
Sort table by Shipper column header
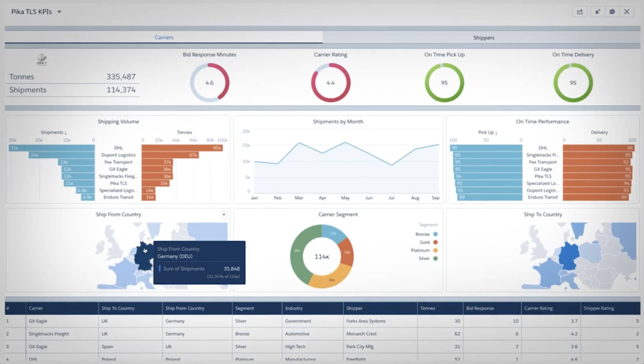point(380,308)
